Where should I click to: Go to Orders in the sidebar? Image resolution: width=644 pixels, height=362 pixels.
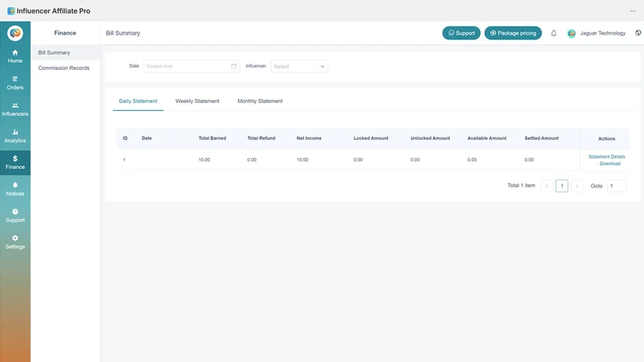pyautogui.click(x=14, y=83)
